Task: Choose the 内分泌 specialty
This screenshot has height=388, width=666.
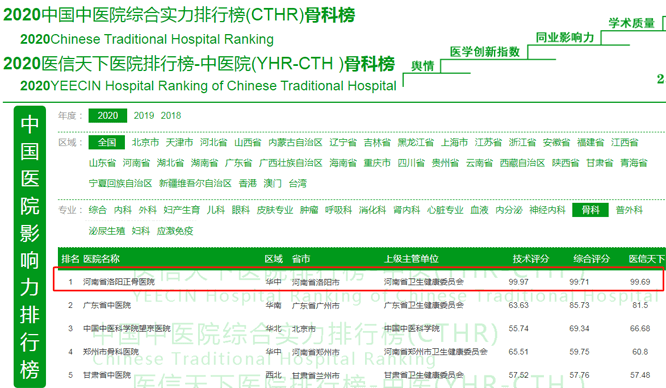Action: [509, 210]
